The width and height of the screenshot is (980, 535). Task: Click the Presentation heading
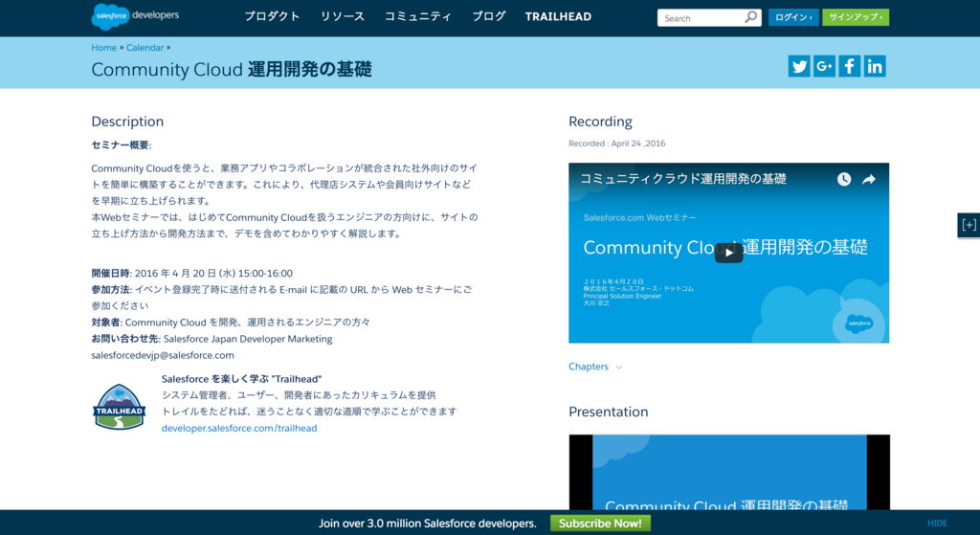tap(608, 412)
